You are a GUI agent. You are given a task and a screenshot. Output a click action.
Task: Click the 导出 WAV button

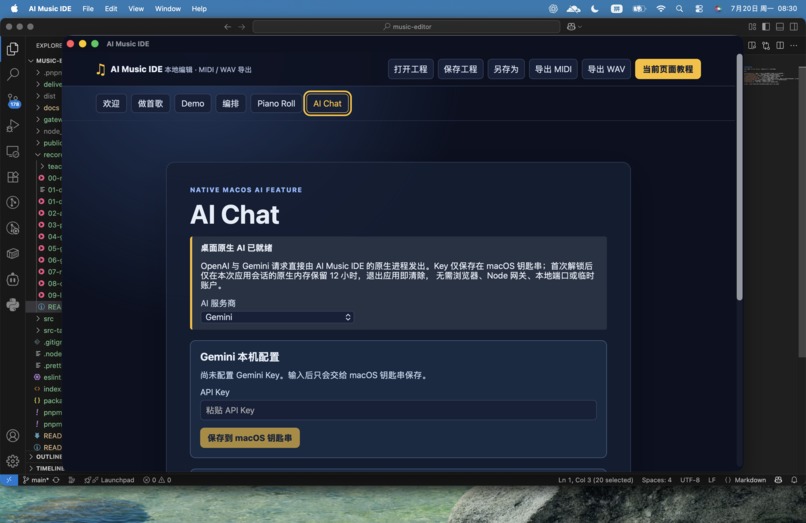(x=606, y=69)
